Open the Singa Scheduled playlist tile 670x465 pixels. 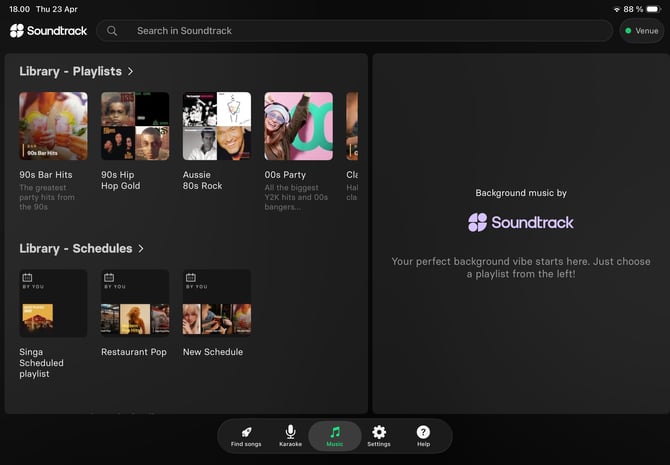point(53,303)
